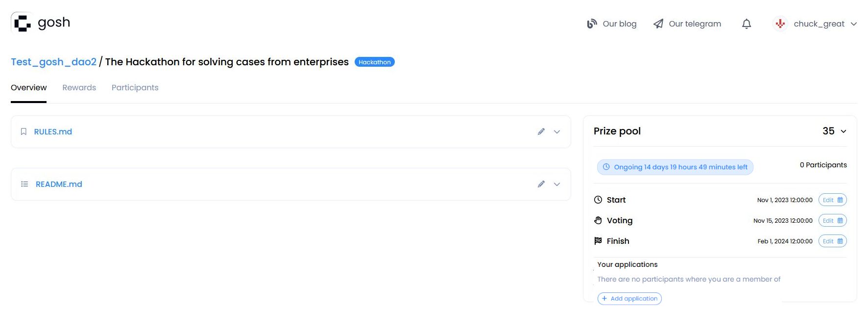Click the Our blog icon
868x313 pixels.
(x=592, y=24)
